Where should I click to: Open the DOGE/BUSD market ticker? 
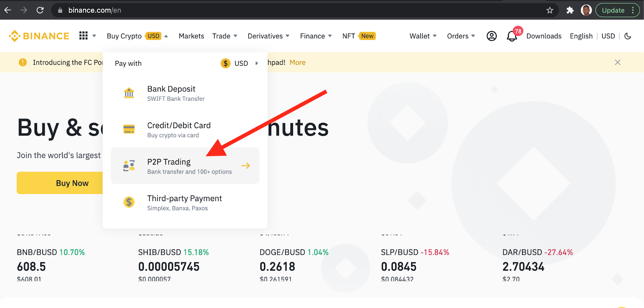[x=294, y=265]
